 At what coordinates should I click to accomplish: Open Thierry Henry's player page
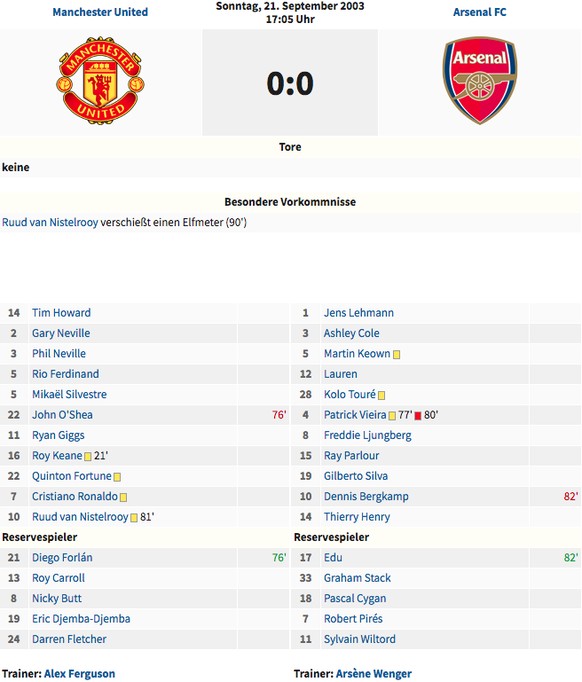(357, 517)
